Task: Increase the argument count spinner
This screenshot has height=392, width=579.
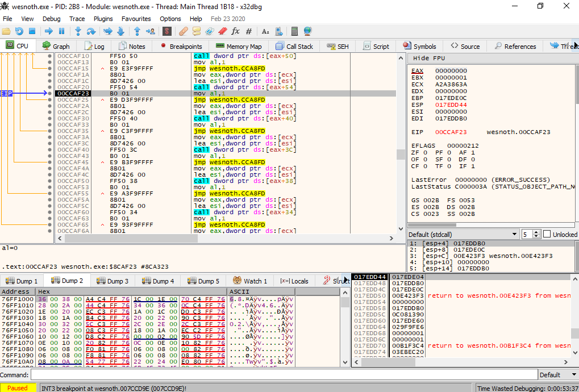Action: pos(536,232)
